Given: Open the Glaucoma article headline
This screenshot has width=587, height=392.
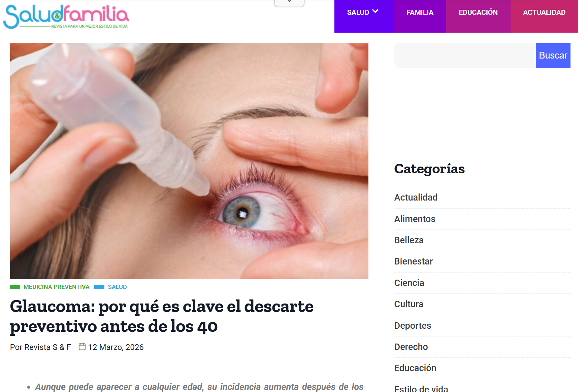Looking at the screenshot, I should pos(162,316).
